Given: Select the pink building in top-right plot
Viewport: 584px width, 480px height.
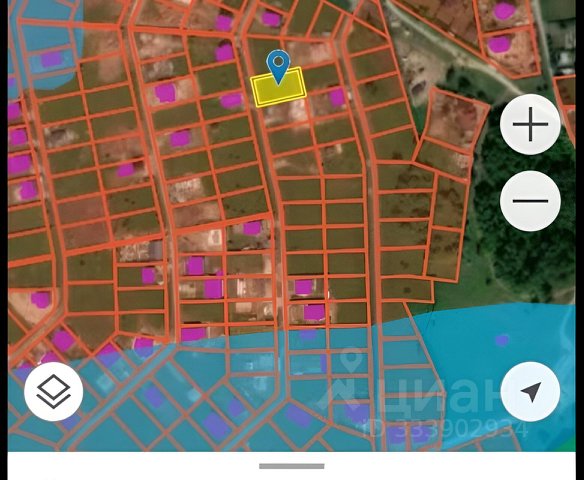Looking at the screenshot, I should (505, 11).
